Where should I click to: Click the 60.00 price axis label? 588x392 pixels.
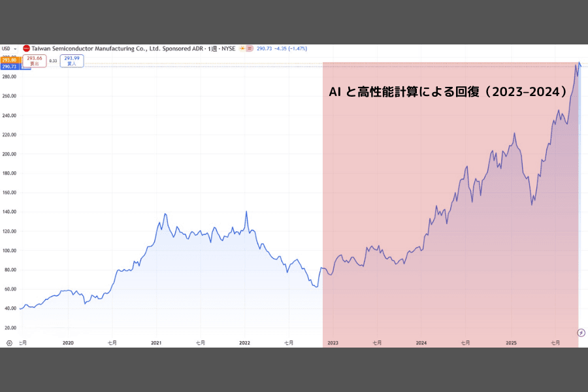(9, 289)
